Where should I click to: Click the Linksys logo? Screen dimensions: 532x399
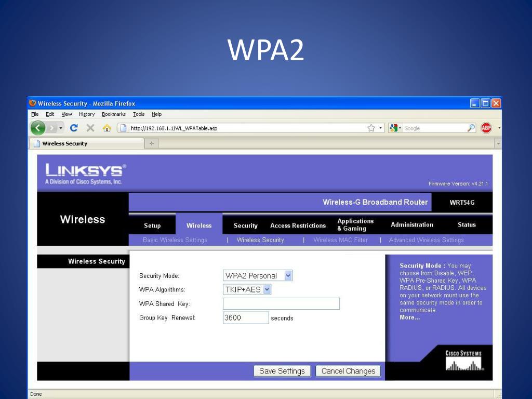click(x=86, y=174)
